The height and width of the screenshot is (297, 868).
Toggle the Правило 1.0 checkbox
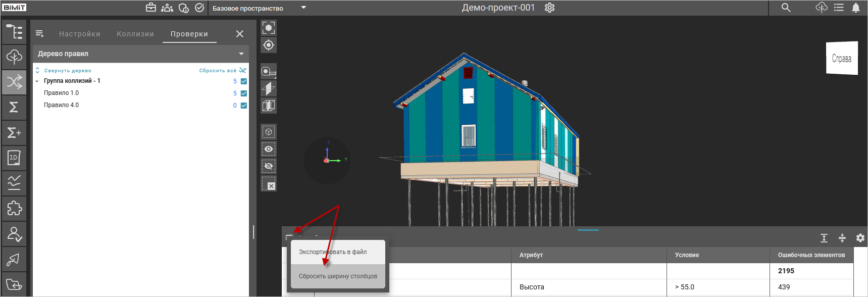(x=244, y=93)
